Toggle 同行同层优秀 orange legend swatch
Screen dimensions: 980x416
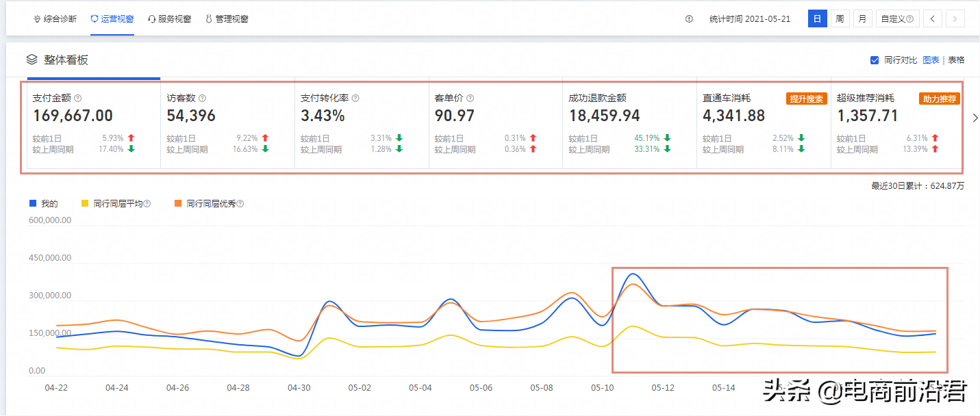[178, 204]
